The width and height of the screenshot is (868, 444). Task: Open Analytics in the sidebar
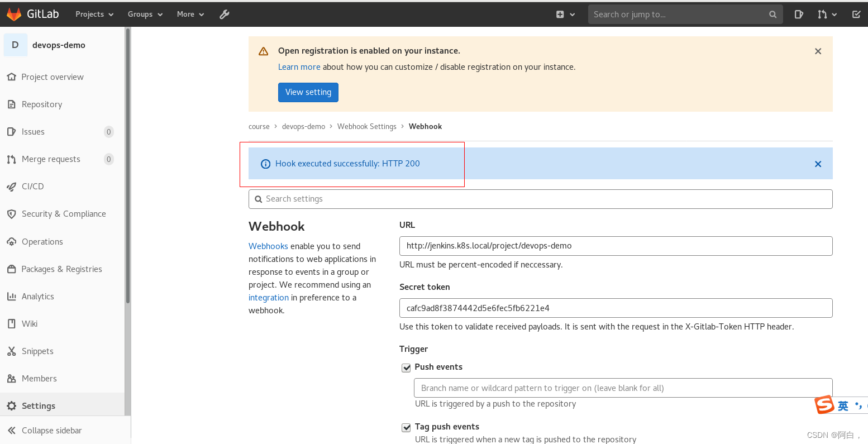(x=38, y=297)
